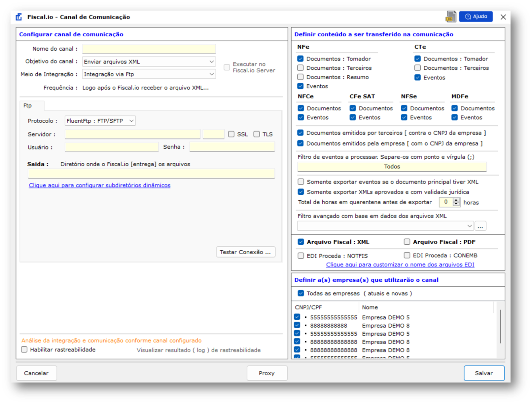Check Somente exportar eventos se documento principal
Screen dimensions: 532x404
pyautogui.click(x=301, y=182)
